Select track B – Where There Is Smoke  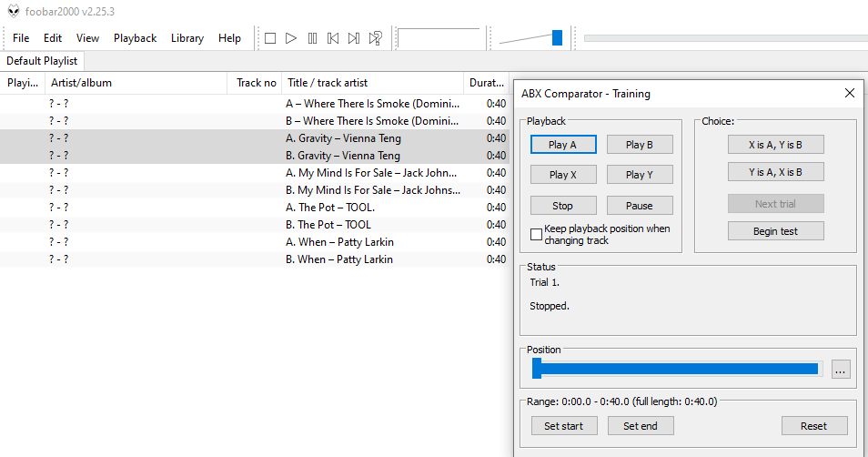click(255, 121)
